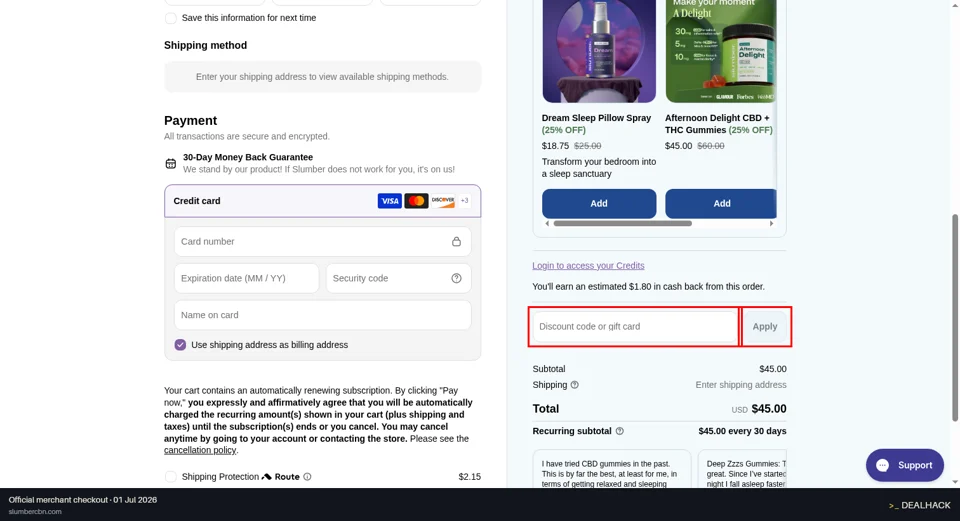Click the Apply discount button
This screenshot has height=521, width=960.
pos(765,326)
